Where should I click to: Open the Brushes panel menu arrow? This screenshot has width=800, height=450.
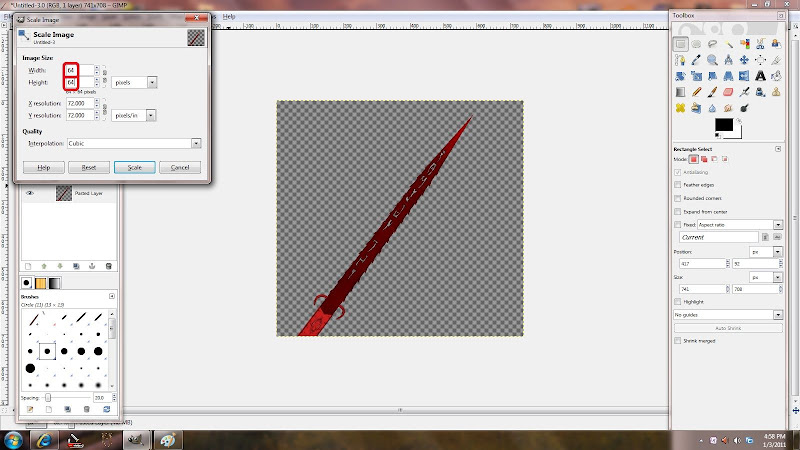click(x=112, y=296)
